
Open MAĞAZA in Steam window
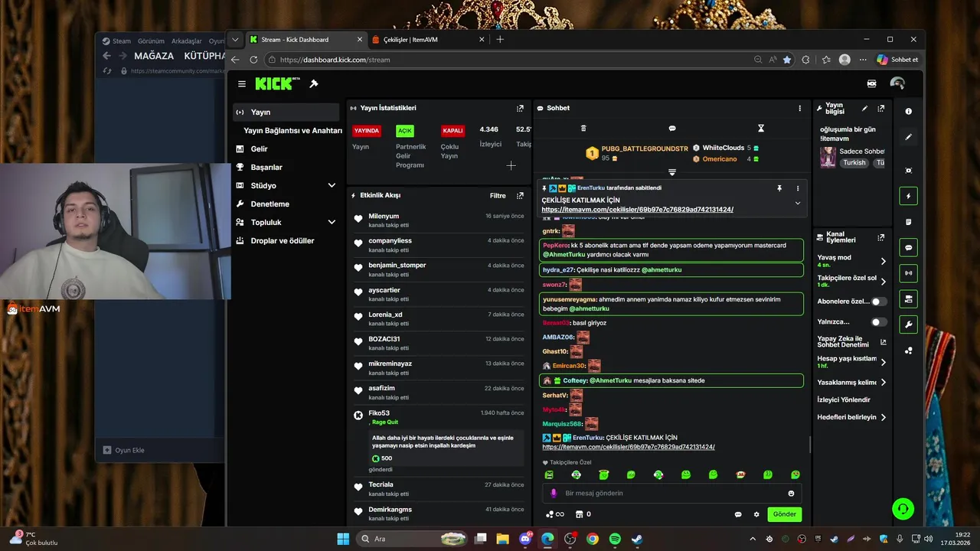[154, 56]
